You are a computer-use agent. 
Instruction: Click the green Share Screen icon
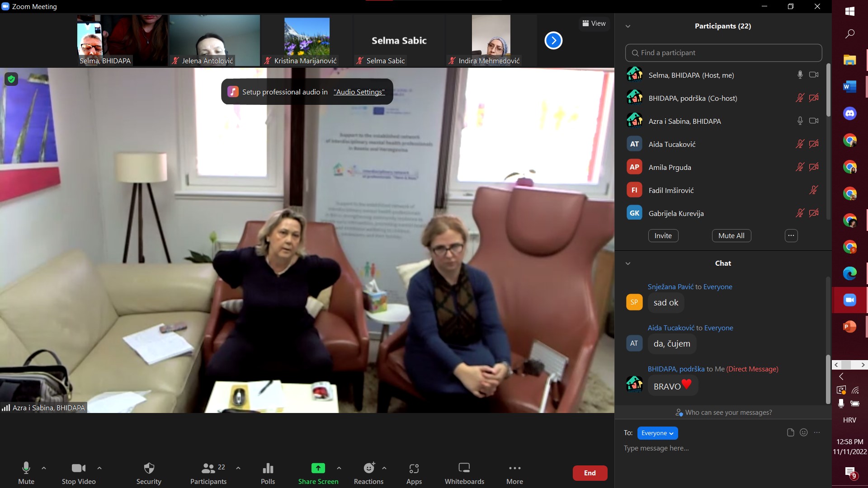tap(318, 468)
